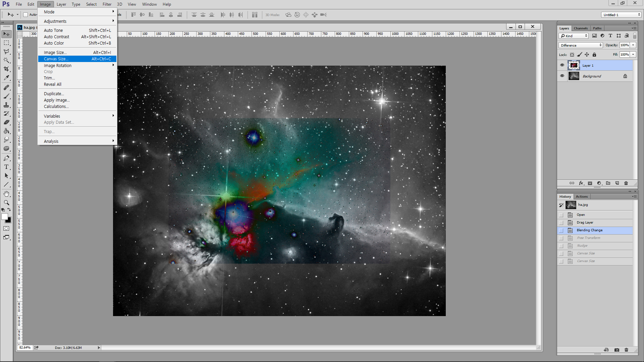Click the Drag Layer history state
The width and height of the screenshot is (644, 362).
595,223
